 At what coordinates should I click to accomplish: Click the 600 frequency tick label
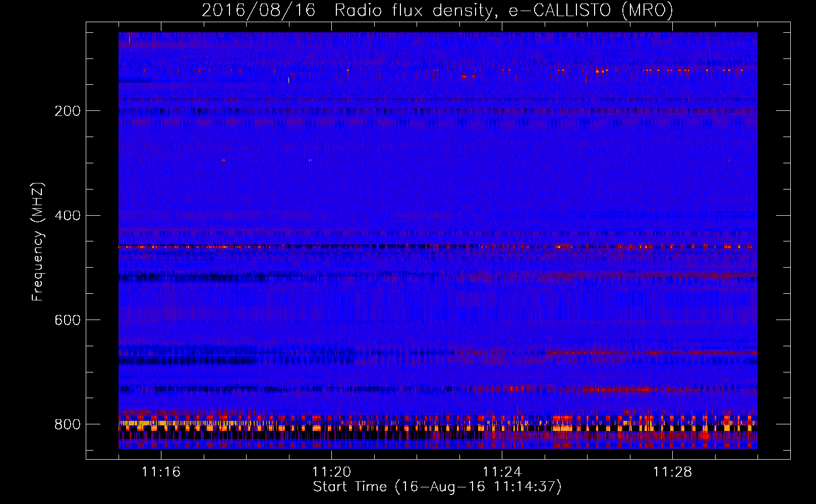click(67, 321)
